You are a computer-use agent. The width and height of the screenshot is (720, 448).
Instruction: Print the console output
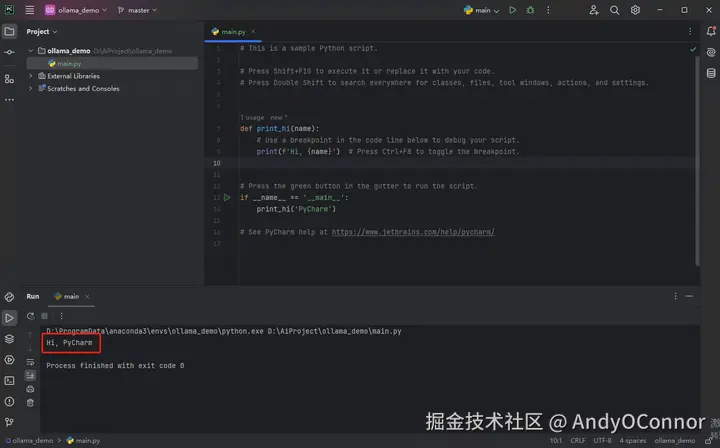tap(30, 389)
